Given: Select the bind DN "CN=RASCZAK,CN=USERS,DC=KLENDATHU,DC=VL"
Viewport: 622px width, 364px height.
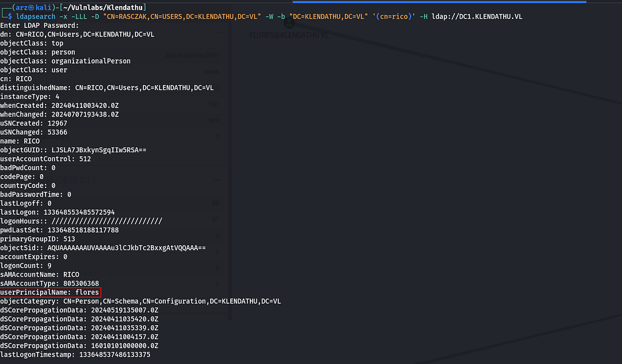Looking at the screenshot, I should 182,16.
